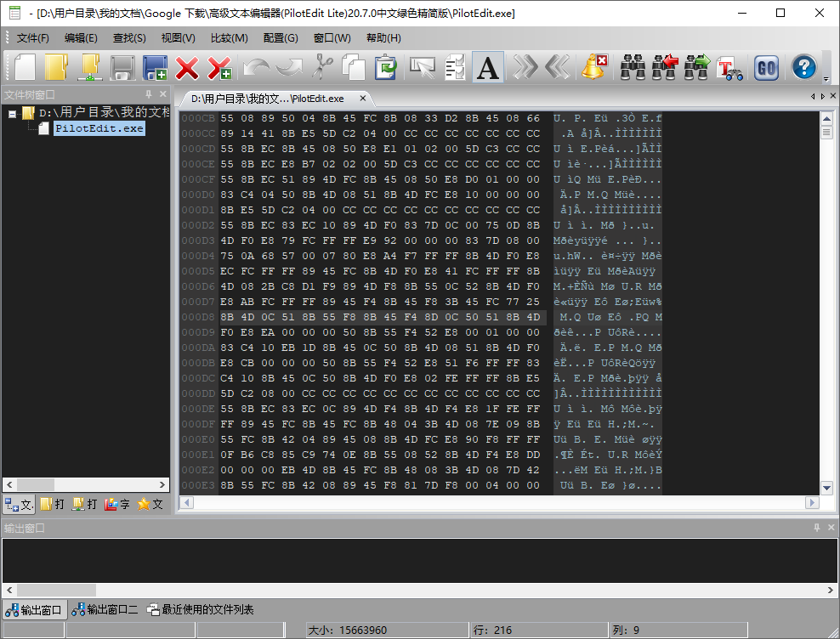Viewport: 840px width, 639px height.
Task: Open the toolbar options overflow arrow
Action: [x=826, y=78]
